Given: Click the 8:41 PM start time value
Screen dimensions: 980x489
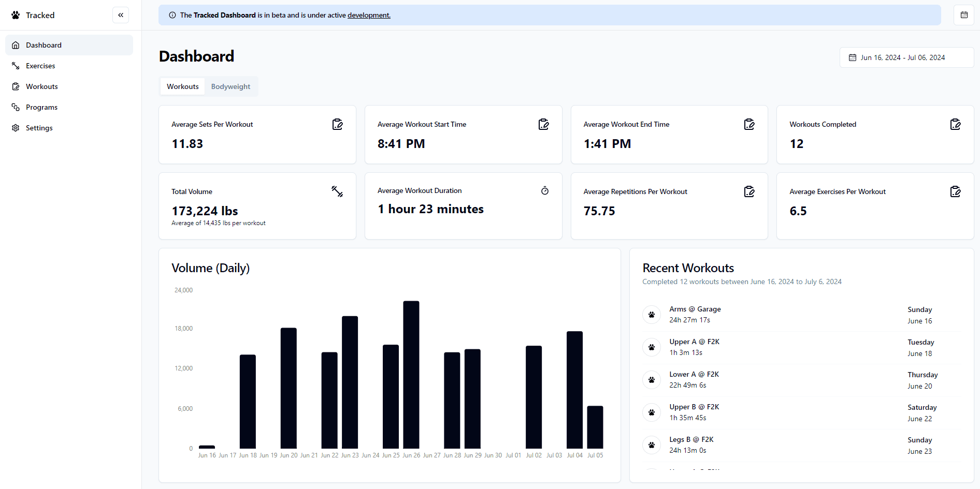Looking at the screenshot, I should click(x=401, y=144).
